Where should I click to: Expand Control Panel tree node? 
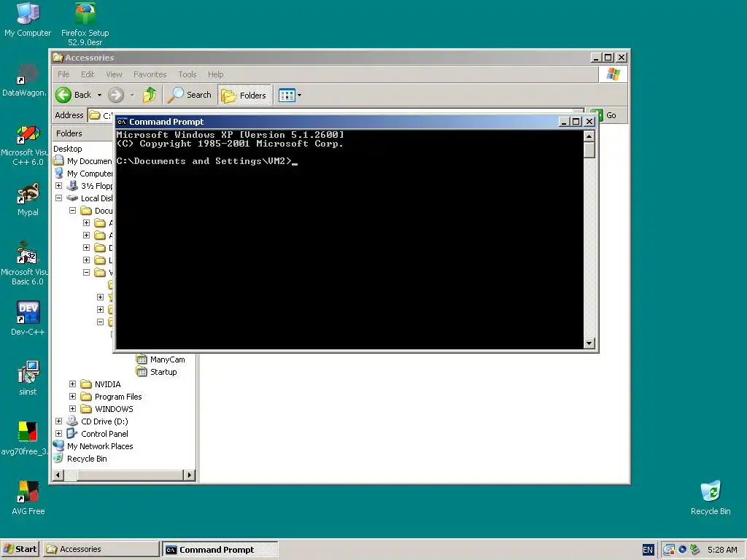(x=58, y=434)
